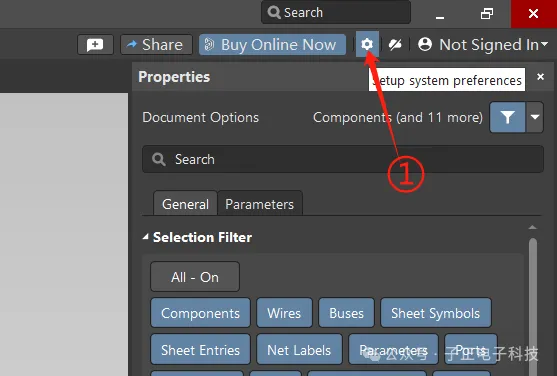Click the panel scrollbar up arrow
The image size is (557, 376).
532,227
